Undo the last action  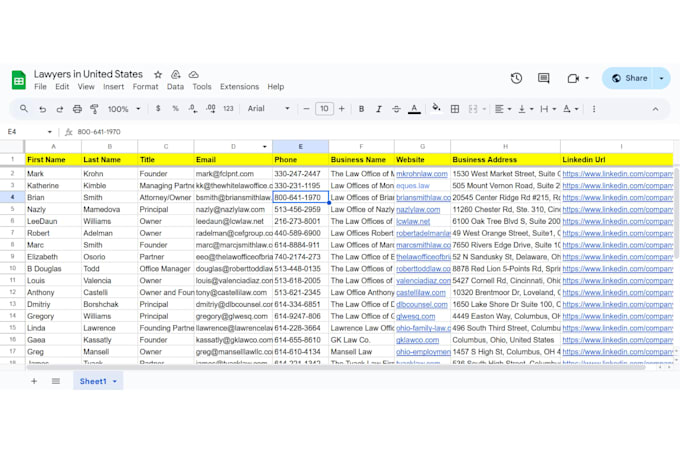click(42, 109)
